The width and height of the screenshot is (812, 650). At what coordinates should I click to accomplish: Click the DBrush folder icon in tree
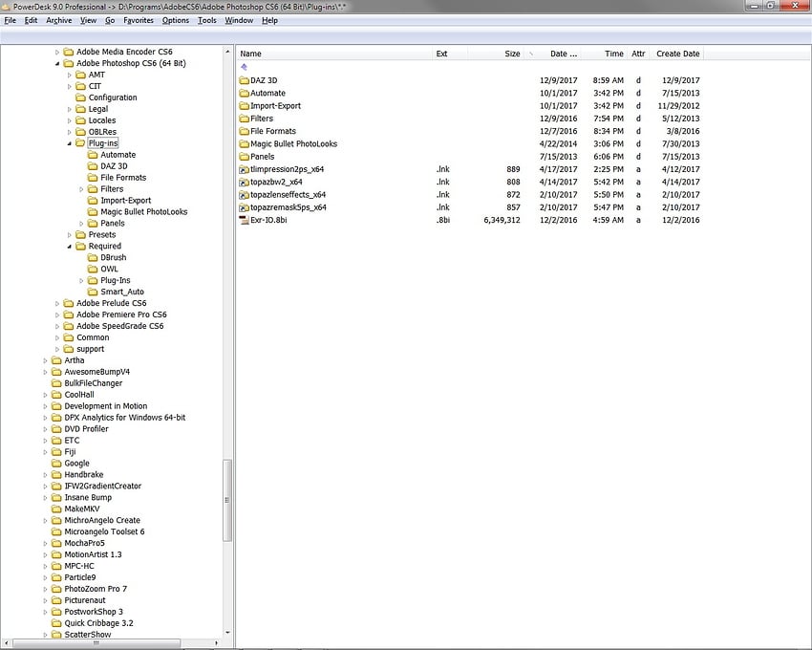click(x=92, y=258)
